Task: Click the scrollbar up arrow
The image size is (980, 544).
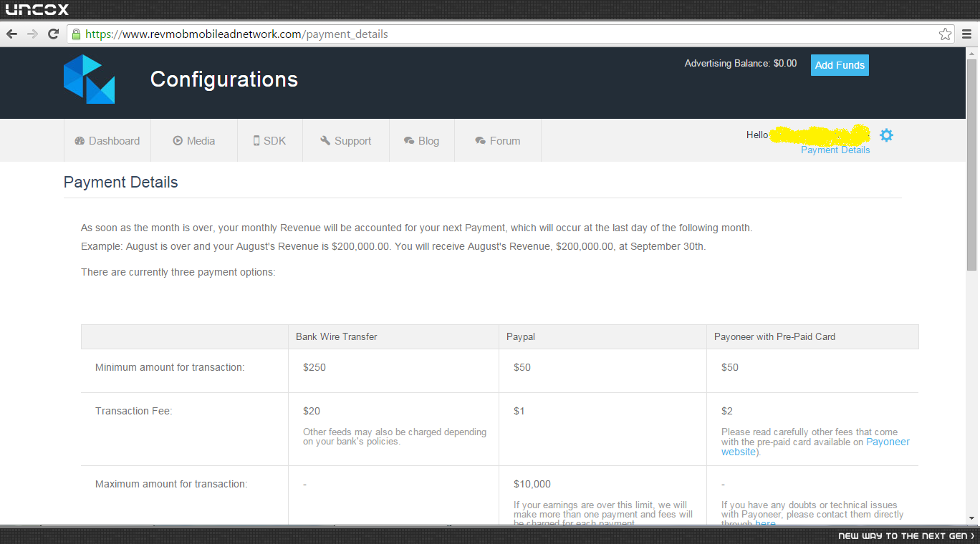Action: coord(972,54)
